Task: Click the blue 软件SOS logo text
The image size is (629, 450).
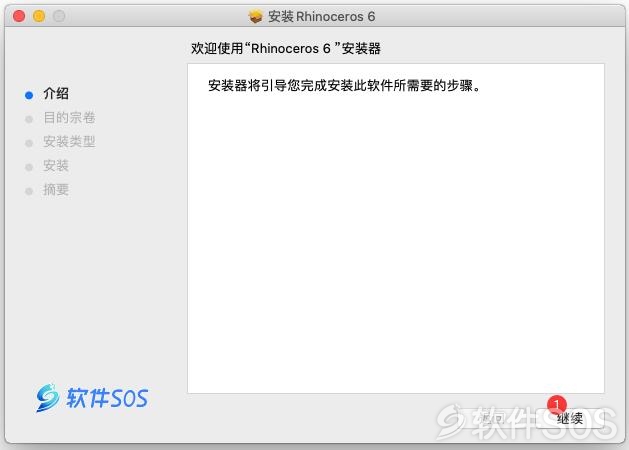Action: pos(107,398)
